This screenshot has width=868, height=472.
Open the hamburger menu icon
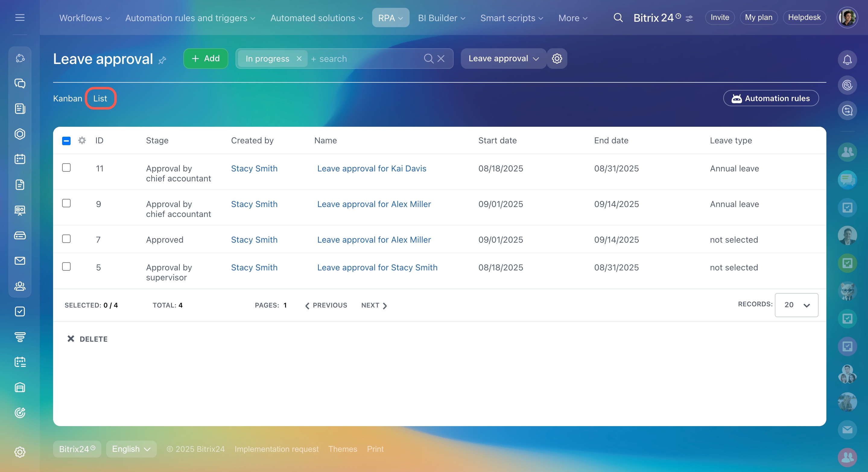pos(20,18)
